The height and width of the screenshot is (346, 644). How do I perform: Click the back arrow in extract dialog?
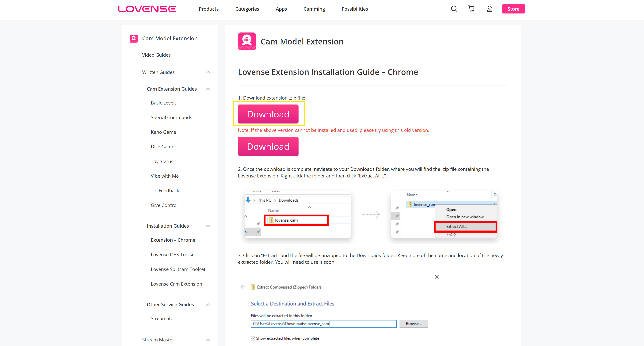pyautogui.click(x=243, y=287)
